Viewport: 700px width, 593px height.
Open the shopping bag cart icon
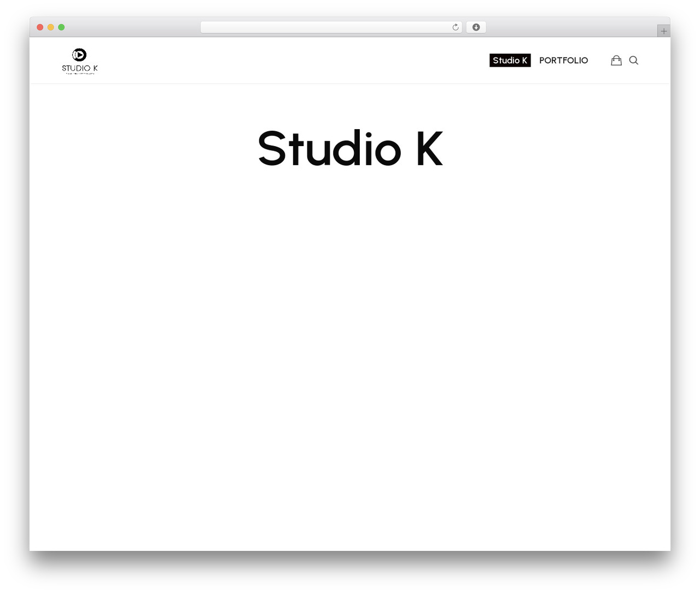[x=616, y=60]
